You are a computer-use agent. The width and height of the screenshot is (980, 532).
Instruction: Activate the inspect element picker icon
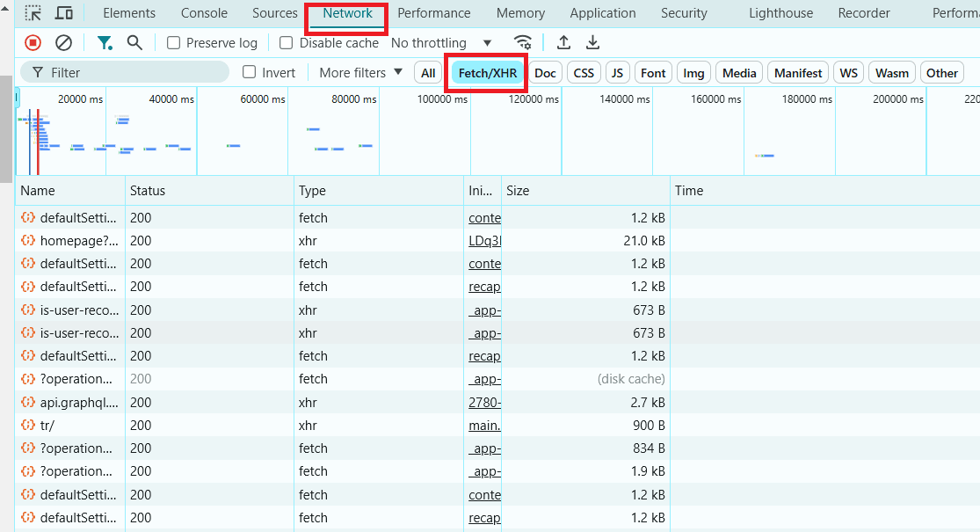click(33, 12)
